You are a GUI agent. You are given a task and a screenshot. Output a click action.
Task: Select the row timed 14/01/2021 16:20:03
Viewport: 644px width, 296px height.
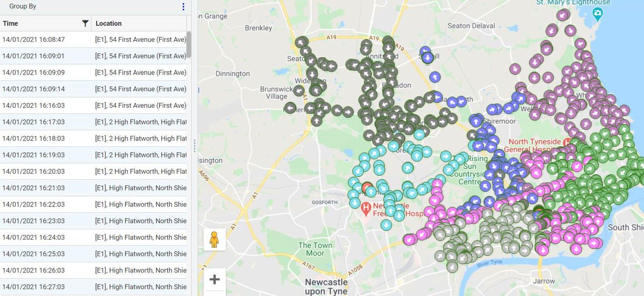tap(93, 171)
